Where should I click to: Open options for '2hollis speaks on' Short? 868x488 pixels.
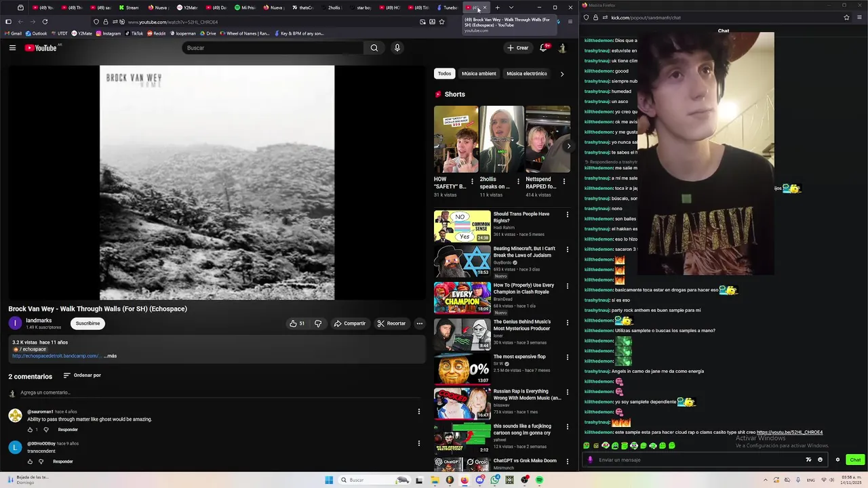point(518,181)
